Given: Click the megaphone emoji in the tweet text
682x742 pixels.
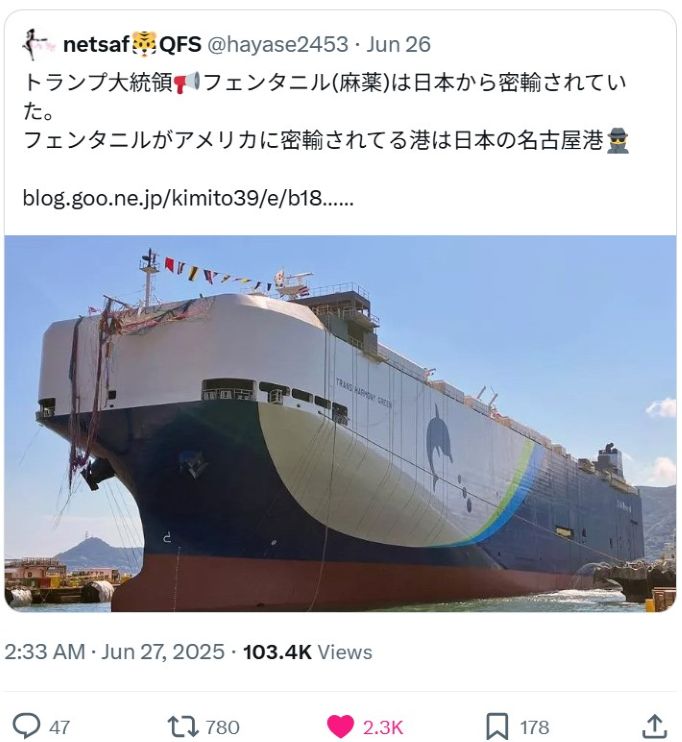Looking at the screenshot, I should [187, 83].
